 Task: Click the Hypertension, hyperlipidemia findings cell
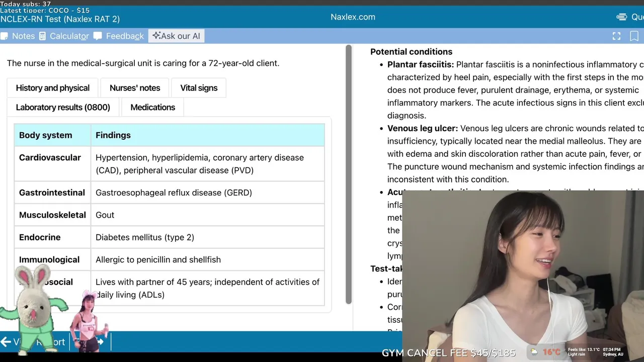coord(207,164)
